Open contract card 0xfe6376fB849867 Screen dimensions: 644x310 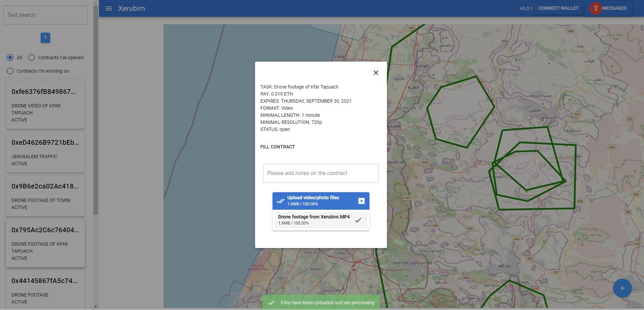point(45,105)
